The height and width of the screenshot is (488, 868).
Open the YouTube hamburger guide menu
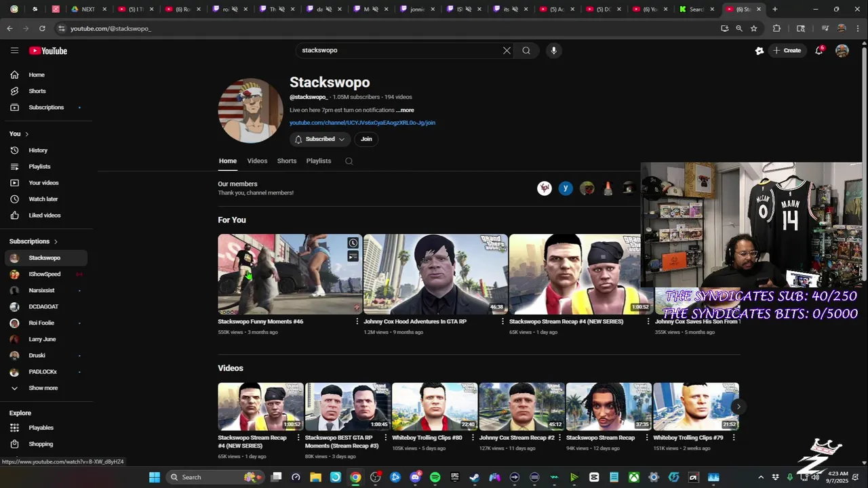(14, 50)
